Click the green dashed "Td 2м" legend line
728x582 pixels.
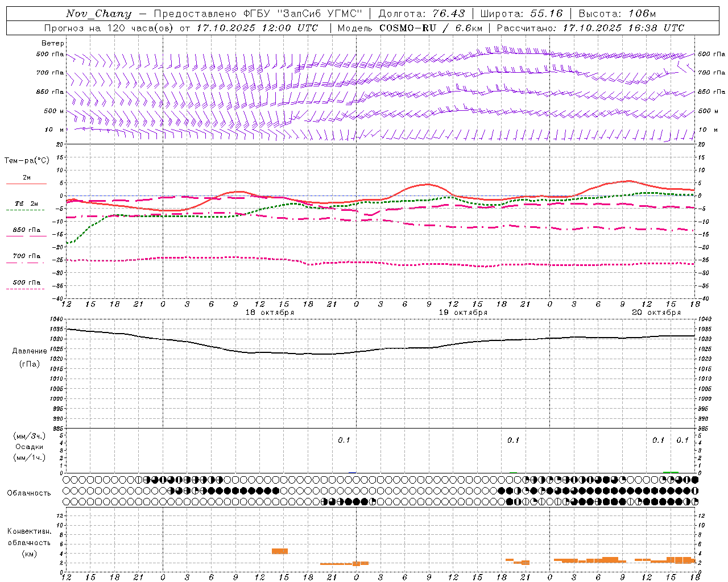pos(25,210)
